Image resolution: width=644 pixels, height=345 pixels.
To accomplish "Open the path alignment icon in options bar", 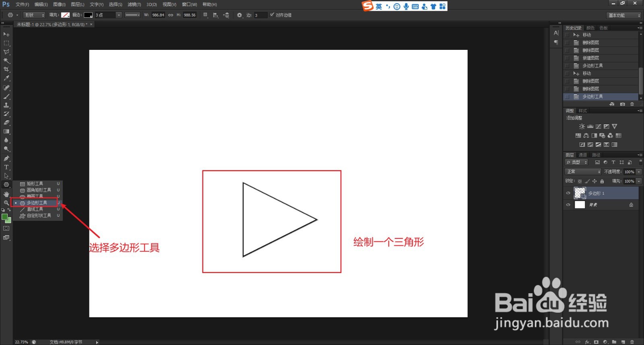I will (x=216, y=15).
